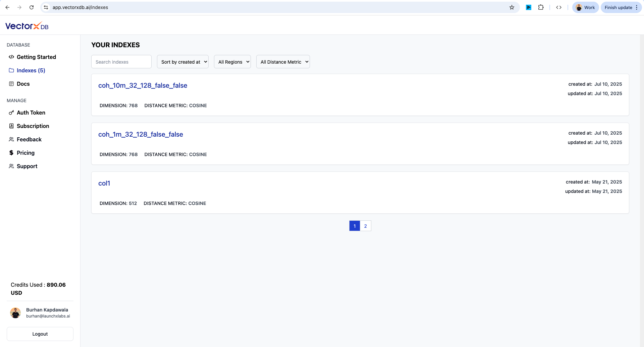
Task: Click the VectorX DB logo
Action: click(x=27, y=26)
